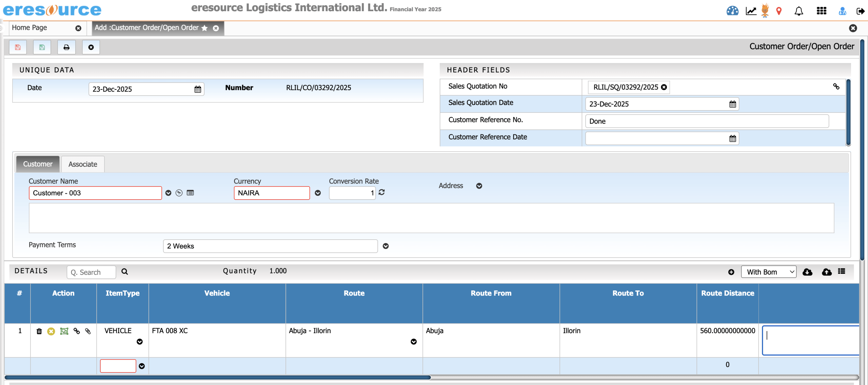The image size is (868, 385).
Task: Switch to the Home Page tab
Action: [29, 28]
